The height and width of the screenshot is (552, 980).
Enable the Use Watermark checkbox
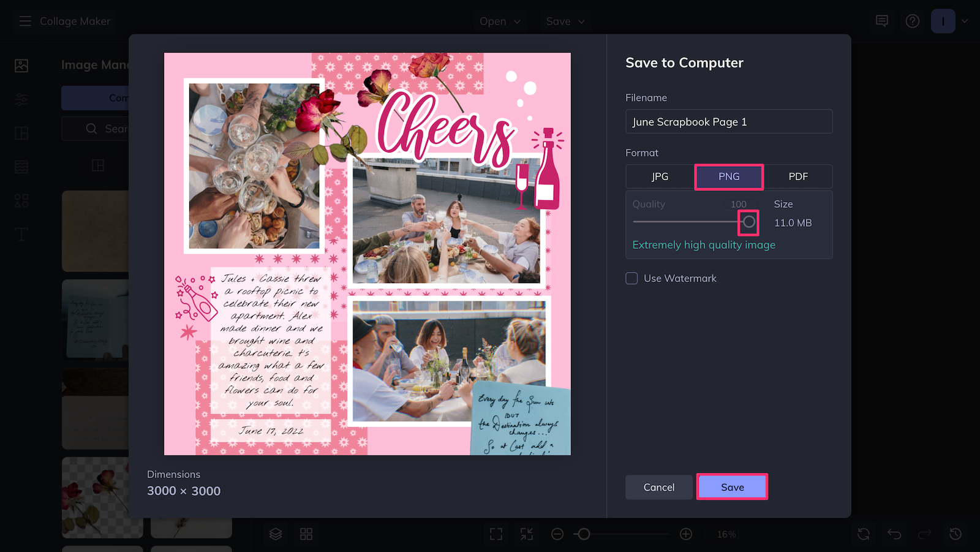pyautogui.click(x=631, y=278)
